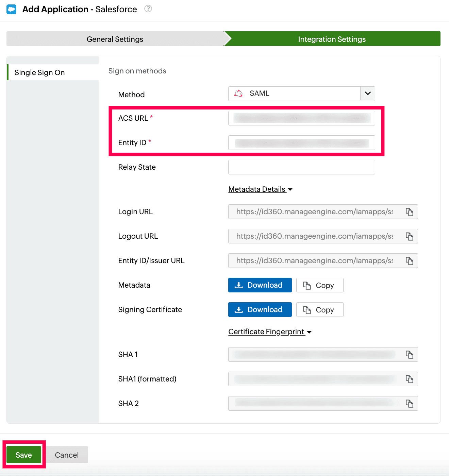Select Single Sign On in the sidebar

tap(39, 72)
